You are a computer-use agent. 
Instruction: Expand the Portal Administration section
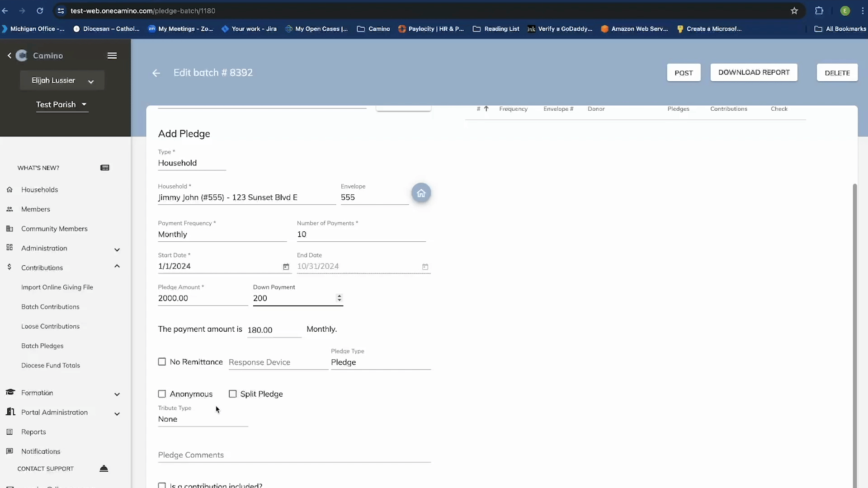coord(117,413)
